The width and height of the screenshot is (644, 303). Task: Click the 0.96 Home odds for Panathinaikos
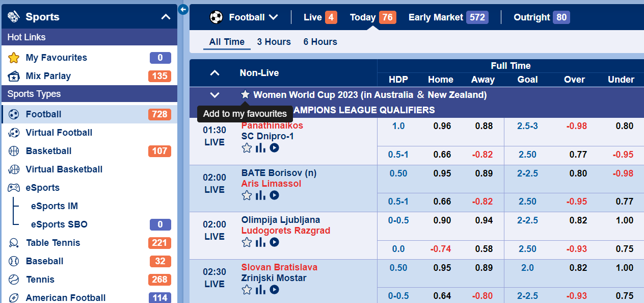tap(442, 126)
